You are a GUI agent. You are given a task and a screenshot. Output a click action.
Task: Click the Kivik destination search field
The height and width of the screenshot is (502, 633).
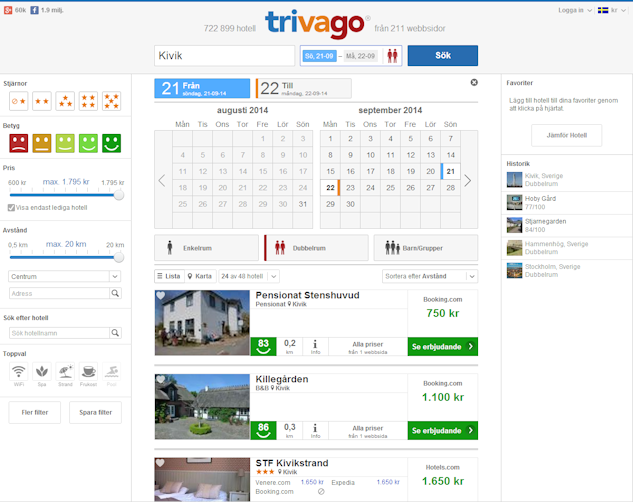(224, 56)
